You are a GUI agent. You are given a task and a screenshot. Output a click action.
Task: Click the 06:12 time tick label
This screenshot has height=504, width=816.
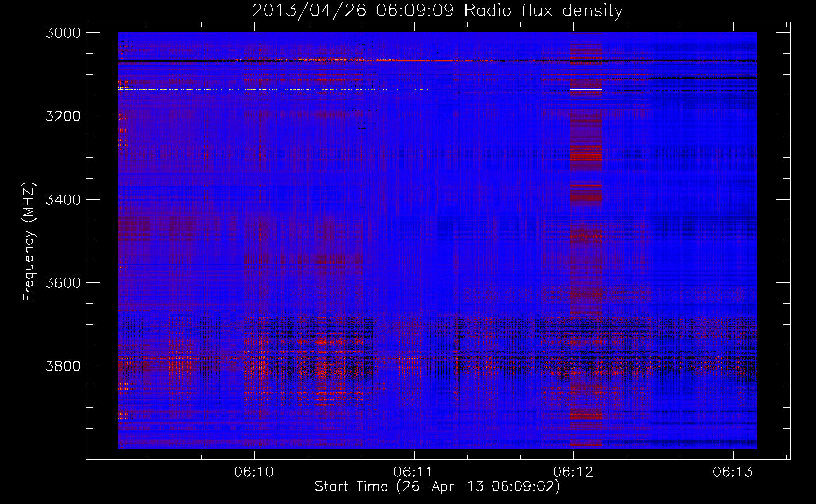[573, 472]
